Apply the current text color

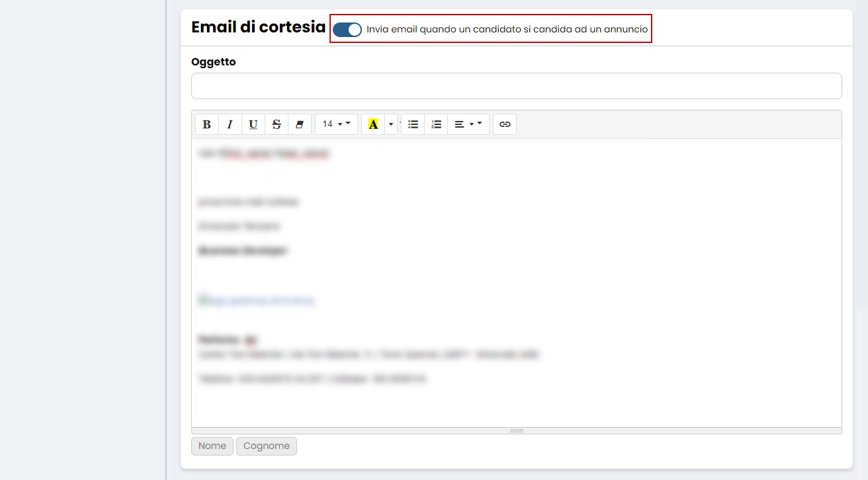(374, 124)
